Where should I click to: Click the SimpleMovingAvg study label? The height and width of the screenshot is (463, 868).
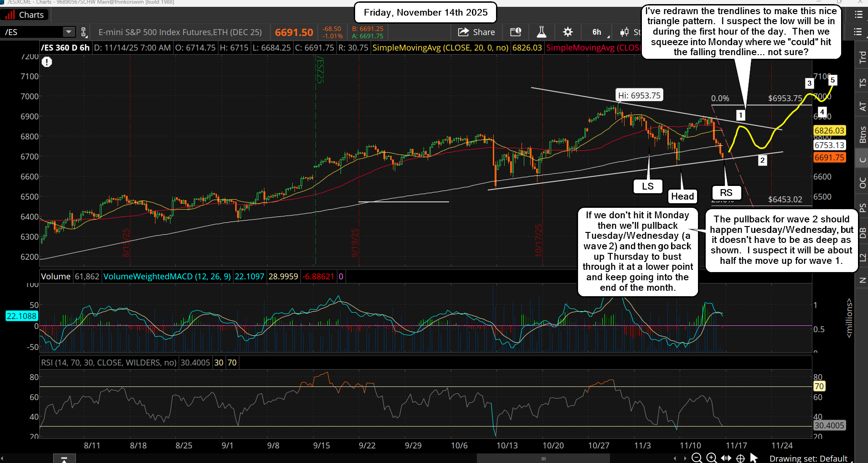(x=440, y=47)
